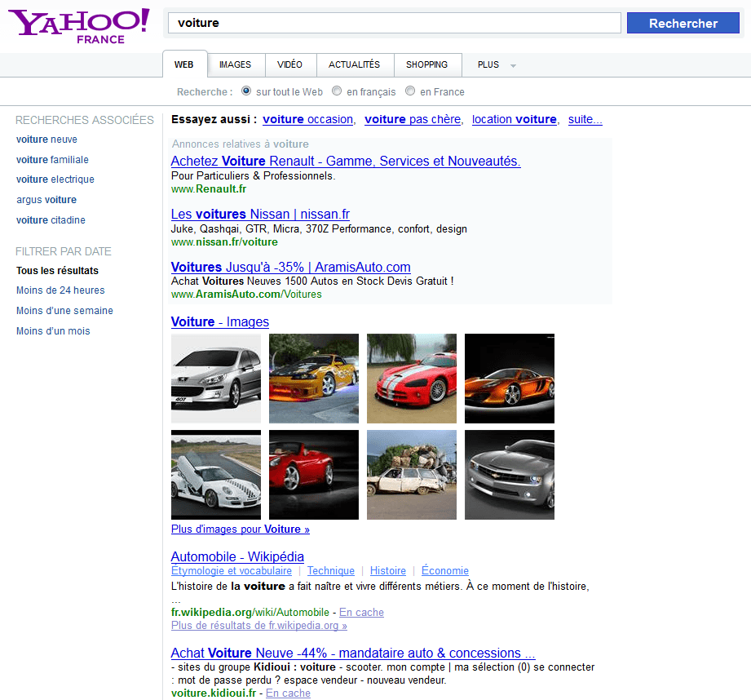Click the www.Renault.fr green URL
Screen dimensions: 751x700
click(209, 188)
